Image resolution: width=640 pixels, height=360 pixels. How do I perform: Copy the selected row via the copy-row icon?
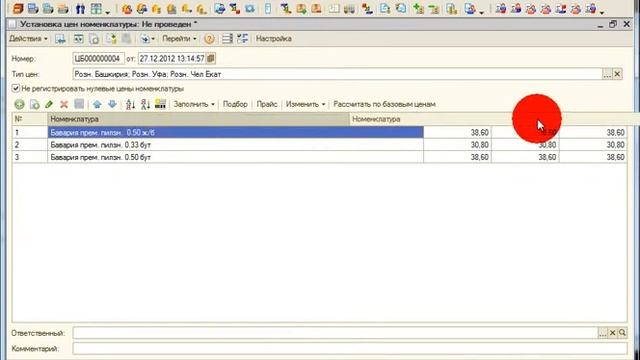click(x=35, y=104)
